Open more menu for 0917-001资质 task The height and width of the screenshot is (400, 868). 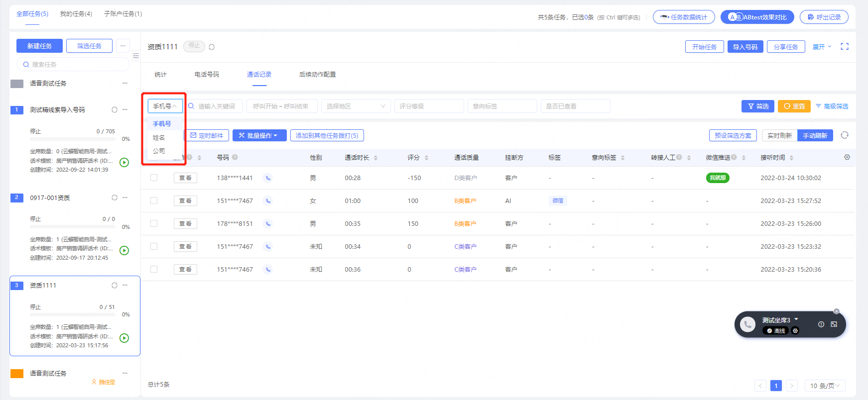tap(125, 198)
